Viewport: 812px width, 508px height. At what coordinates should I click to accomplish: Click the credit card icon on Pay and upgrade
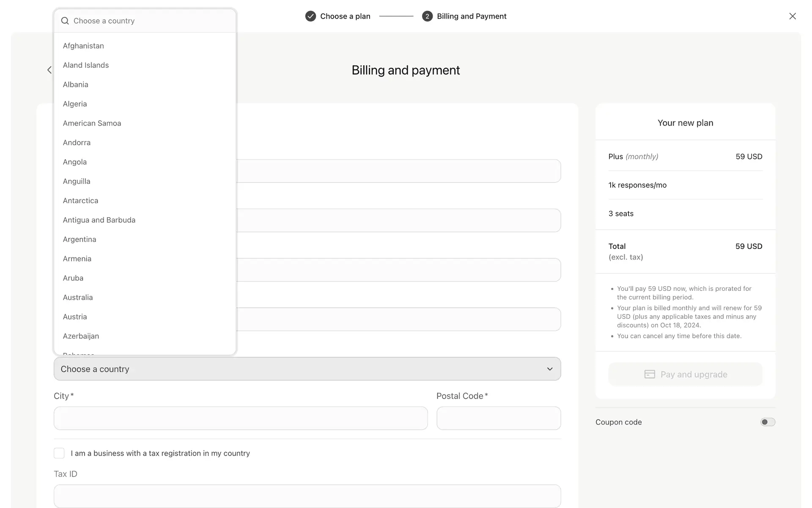point(650,374)
